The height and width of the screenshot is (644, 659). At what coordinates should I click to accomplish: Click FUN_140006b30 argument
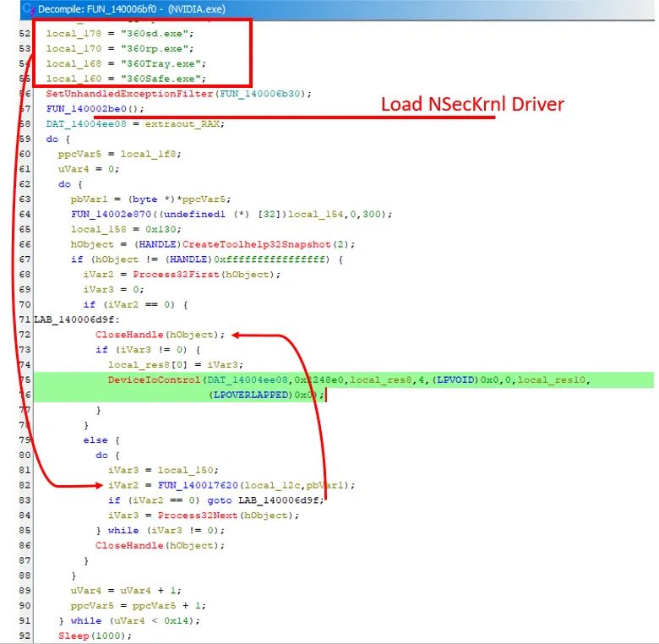coord(260,93)
